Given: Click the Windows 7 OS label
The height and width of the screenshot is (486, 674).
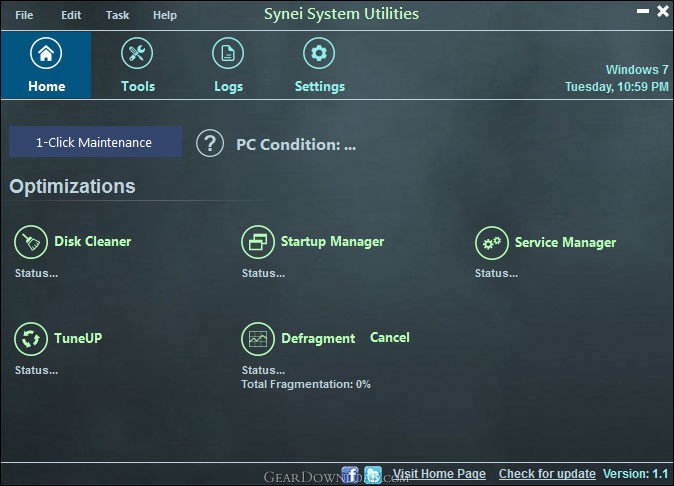Looking at the screenshot, I should [637, 70].
